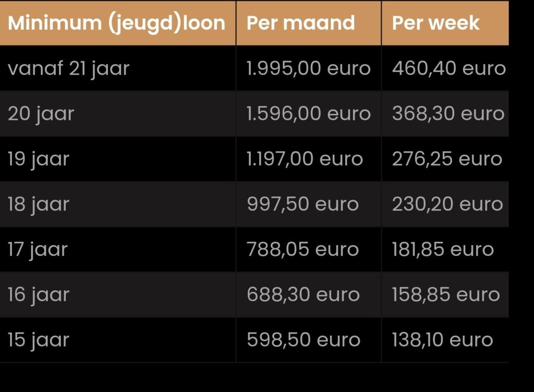Image resolution: width=534 pixels, height=392 pixels.
Task: Click the 368,30 euro weekly cell
Action: (448, 114)
